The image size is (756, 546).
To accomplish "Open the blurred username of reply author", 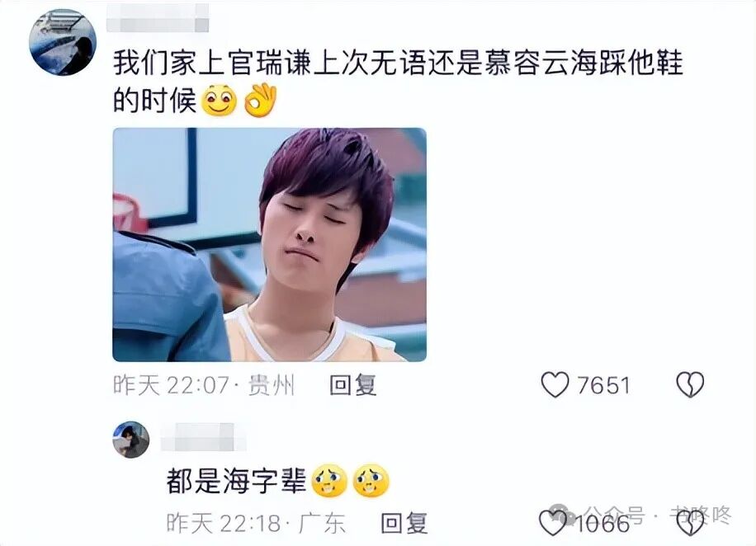I will [203, 438].
